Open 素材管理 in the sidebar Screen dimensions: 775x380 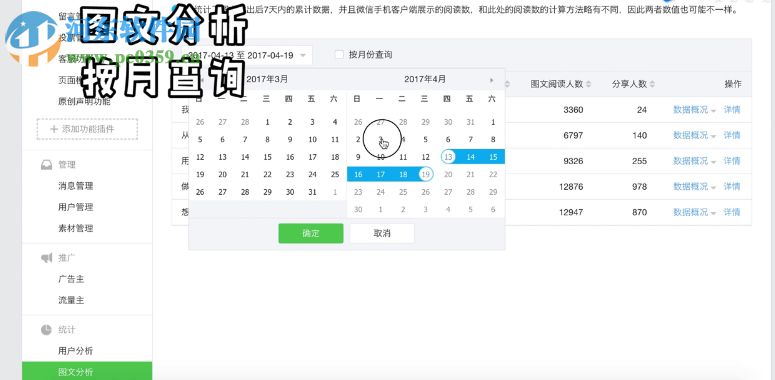pos(76,229)
